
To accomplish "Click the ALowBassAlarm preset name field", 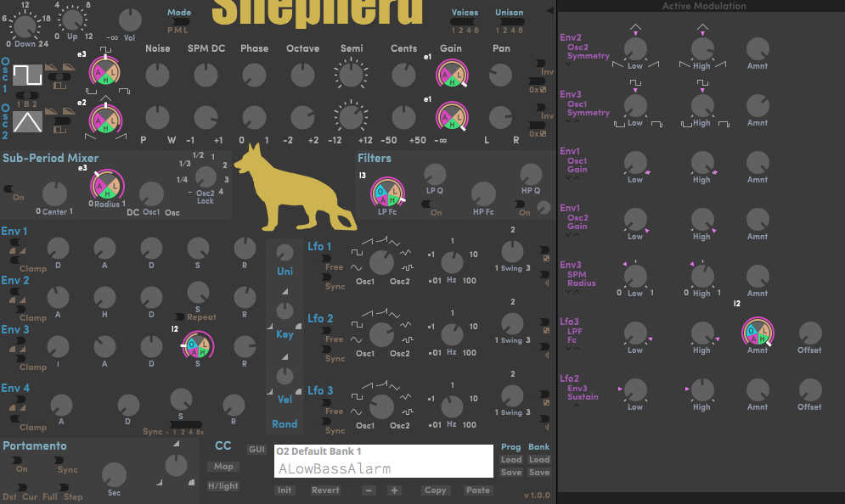I will pyautogui.click(x=384, y=468).
